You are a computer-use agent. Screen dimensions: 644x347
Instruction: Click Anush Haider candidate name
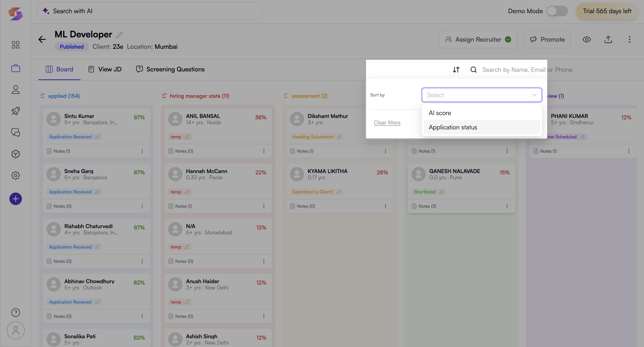coord(203,281)
